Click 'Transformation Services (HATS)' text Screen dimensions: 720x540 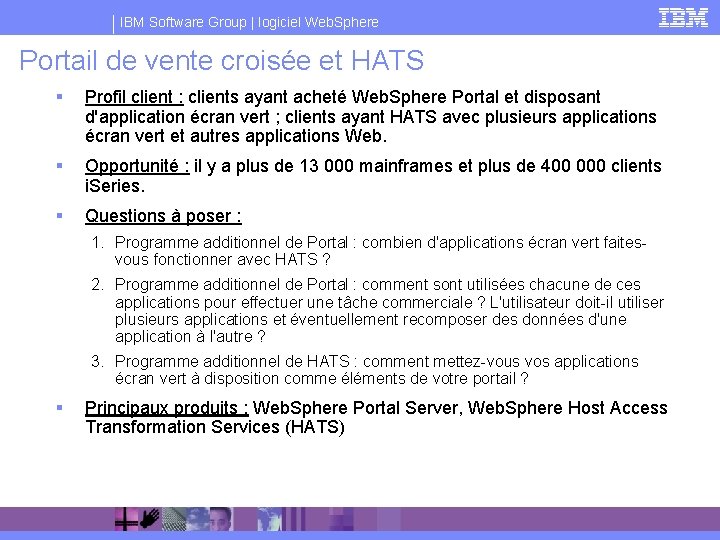(215, 427)
